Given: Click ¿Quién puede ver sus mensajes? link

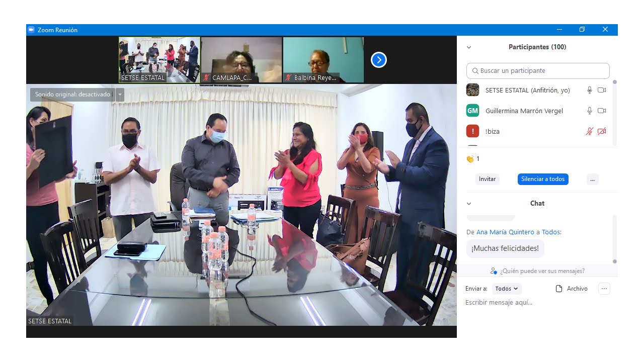Looking at the screenshot, I should tap(542, 271).
